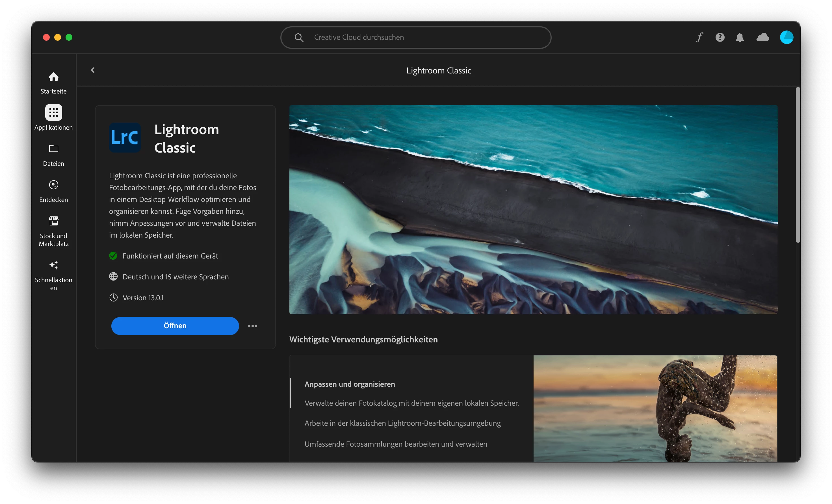Viewport: 832px width, 504px height.
Task: Open Schnellaktionen sparkle icon
Action: pos(53,265)
